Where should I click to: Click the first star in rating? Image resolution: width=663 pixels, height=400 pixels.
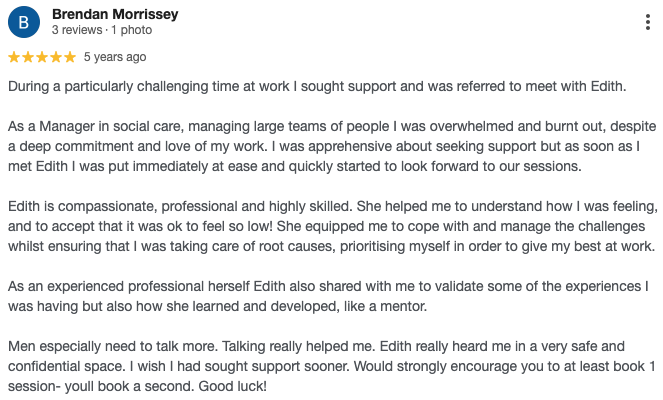click(x=14, y=57)
